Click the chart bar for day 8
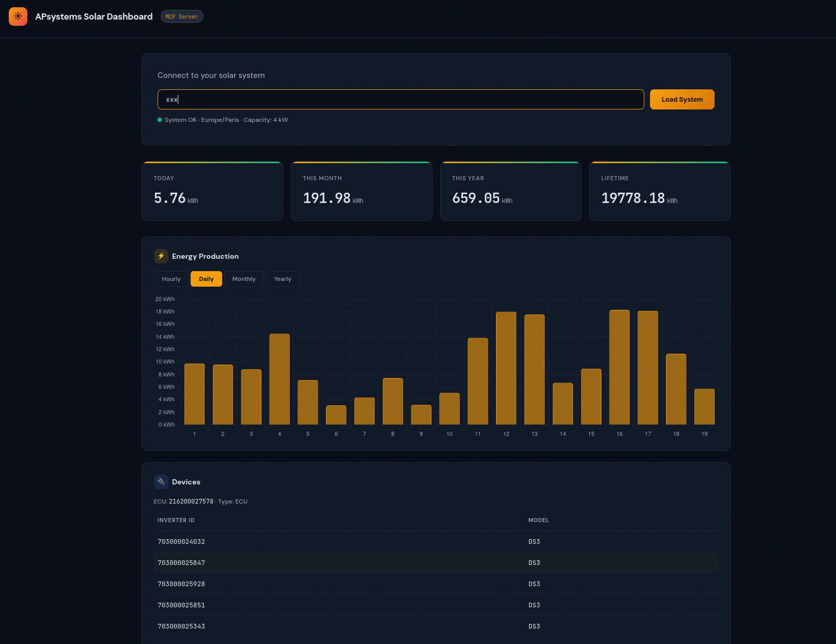 (393, 401)
